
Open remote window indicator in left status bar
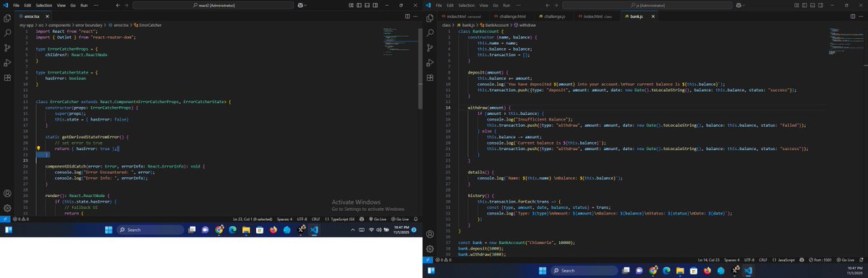point(4,219)
